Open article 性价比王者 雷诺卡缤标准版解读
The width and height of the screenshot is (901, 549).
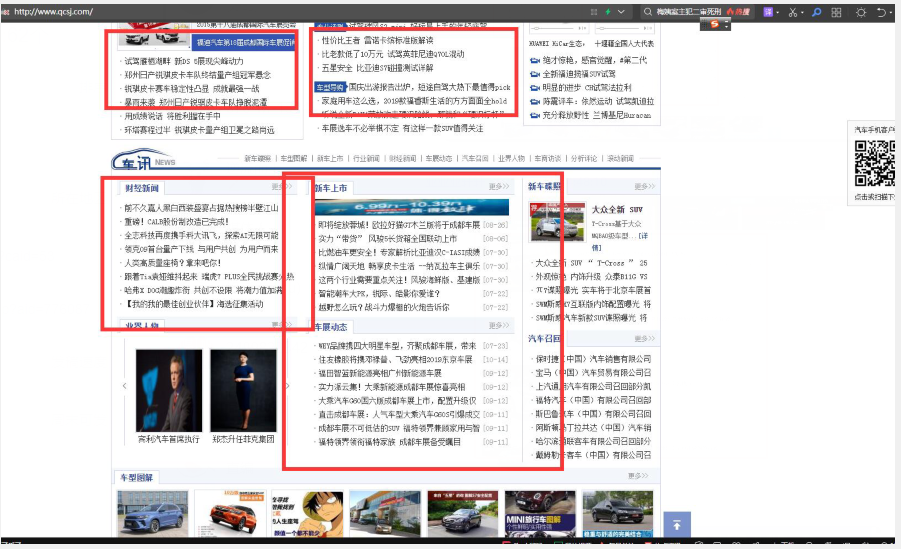coord(378,40)
